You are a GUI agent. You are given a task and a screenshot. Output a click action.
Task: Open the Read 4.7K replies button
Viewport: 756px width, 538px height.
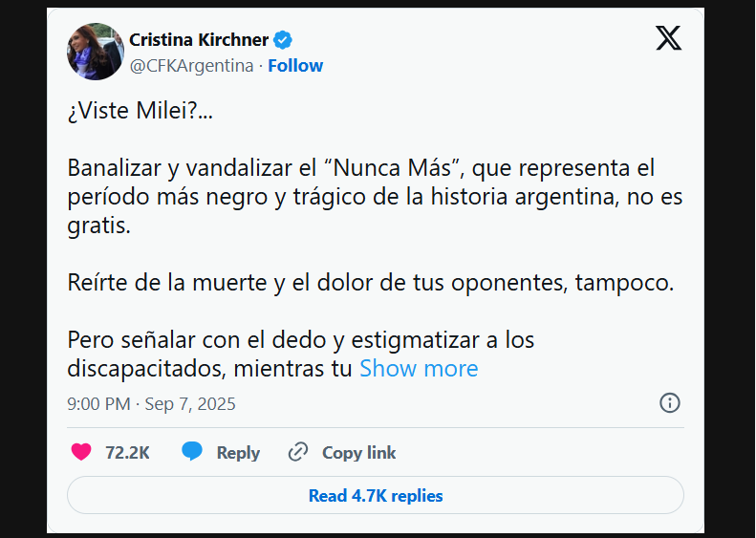[x=376, y=496]
